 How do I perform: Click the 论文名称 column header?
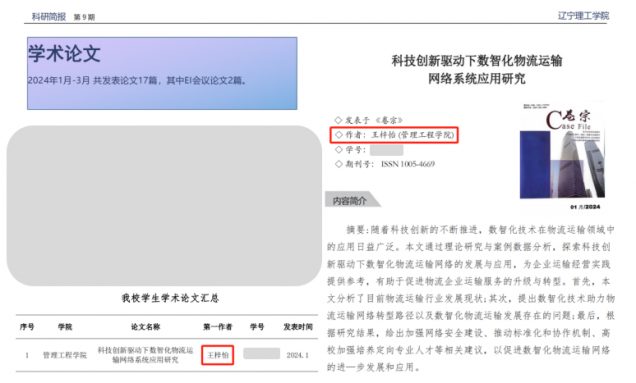point(145,327)
